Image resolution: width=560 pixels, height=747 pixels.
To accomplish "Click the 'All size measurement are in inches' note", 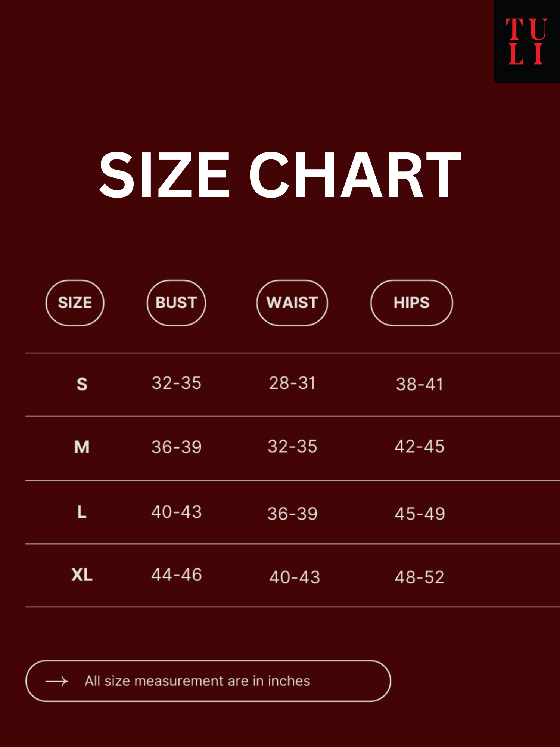I will tap(197, 681).
